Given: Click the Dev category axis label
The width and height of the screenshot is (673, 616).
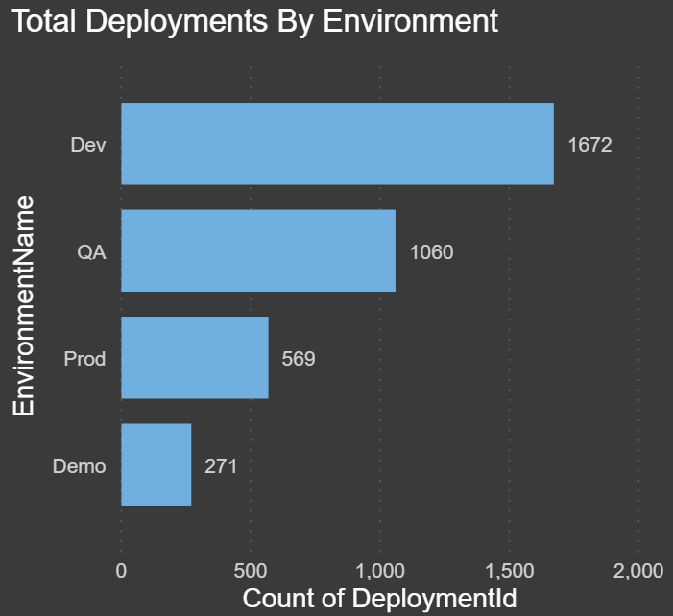Looking at the screenshot, I should coord(88,145).
